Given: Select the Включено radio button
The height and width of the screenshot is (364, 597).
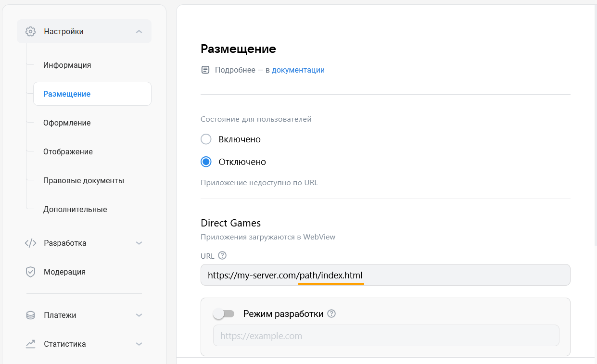Looking at the screenshot, I should click(x=205, y=139).
